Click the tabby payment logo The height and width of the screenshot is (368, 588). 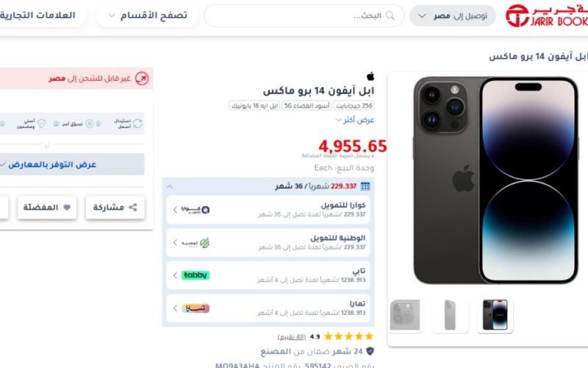pos(196,275)
